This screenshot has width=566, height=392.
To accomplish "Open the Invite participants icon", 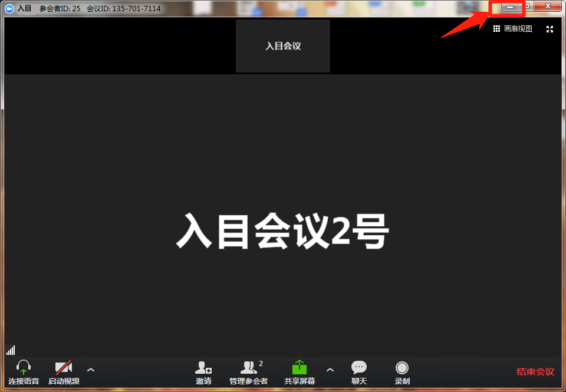I will click(203, 368).
